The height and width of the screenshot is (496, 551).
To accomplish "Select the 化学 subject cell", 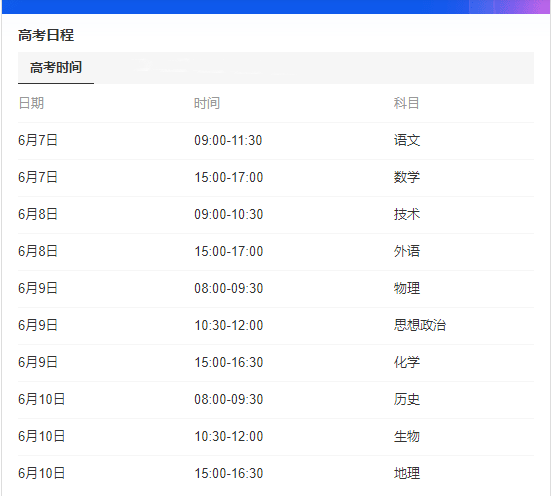I will (x=407, y=362).
